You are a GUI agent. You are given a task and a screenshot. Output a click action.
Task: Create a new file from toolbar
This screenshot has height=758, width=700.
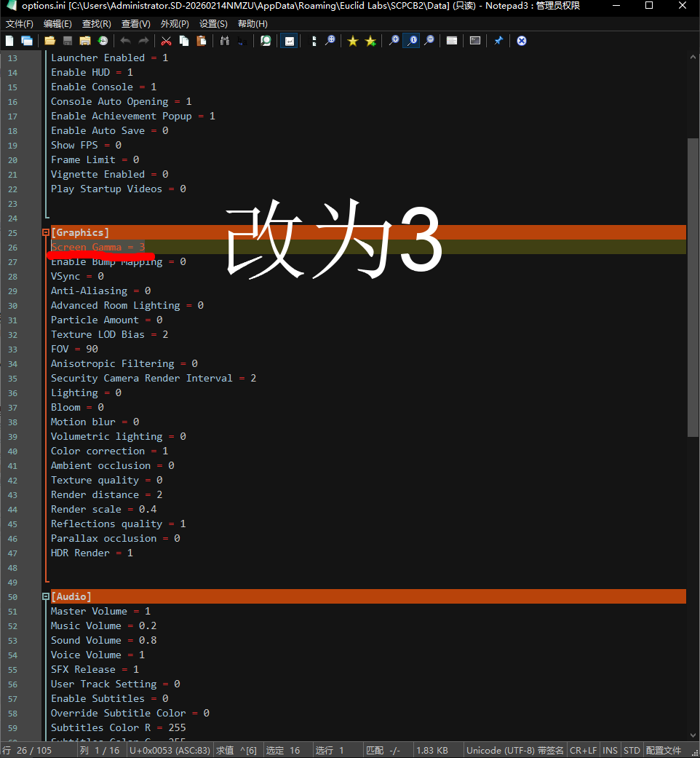[9, 41]
